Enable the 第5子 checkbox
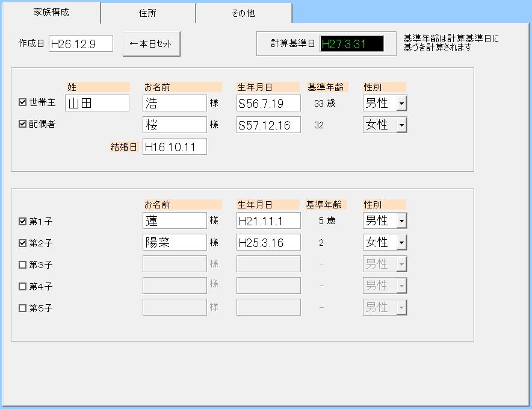The width and height of the screenshot is (532, 409). click(23, 308)
